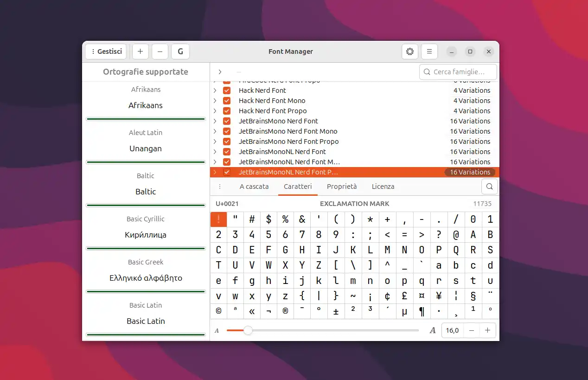Viewport: 588px width, 380px height.
Task: Switch to the A cascata tab
Action: (254, 187)
